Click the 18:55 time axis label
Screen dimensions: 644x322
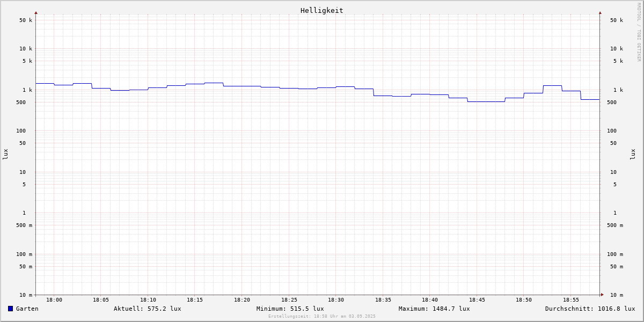(570, 300)
